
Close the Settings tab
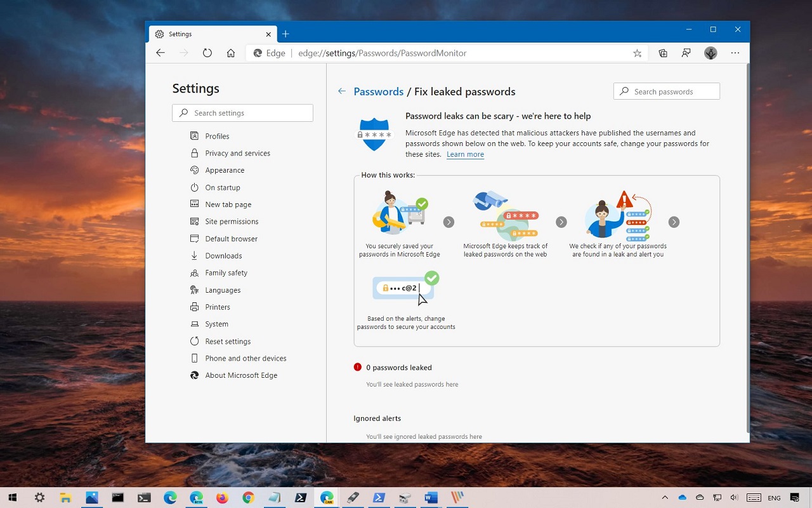click(269, 34)
